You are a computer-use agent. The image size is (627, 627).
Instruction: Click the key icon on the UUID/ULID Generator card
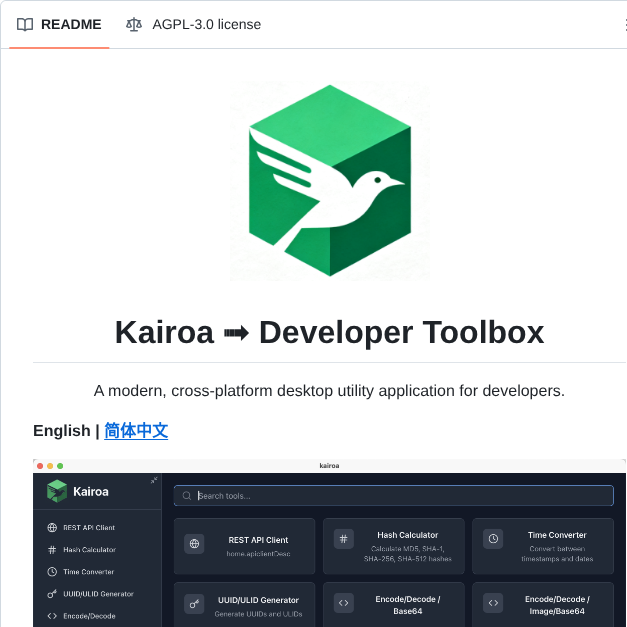[x=194, y=604]
